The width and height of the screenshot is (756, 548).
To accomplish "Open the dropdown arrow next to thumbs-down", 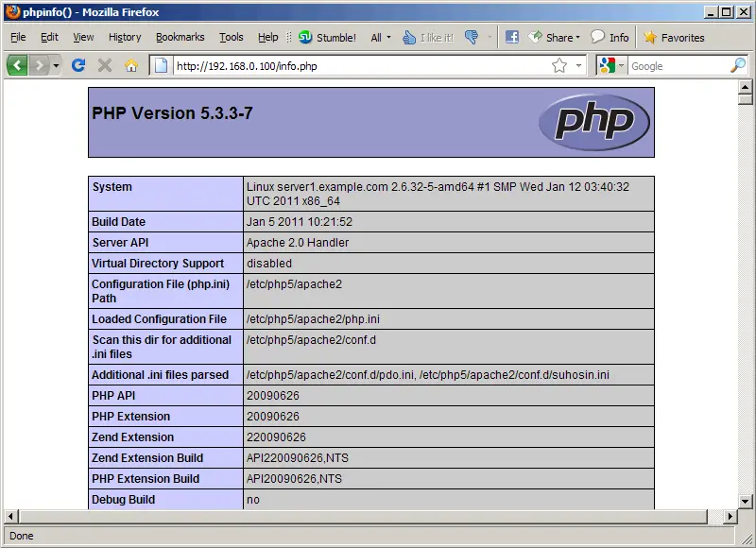I will pos(490,37).
